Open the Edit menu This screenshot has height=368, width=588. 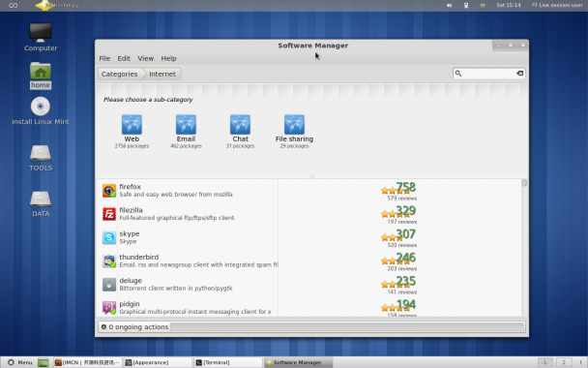(124, 58)
